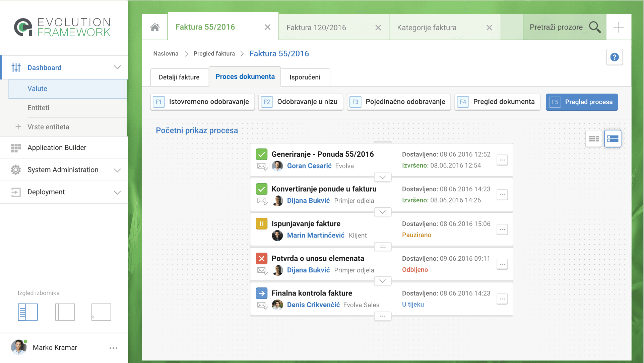Open Goran Cesarić user link
This screenshot has width=644, height=363.
[x=309, y=166]
